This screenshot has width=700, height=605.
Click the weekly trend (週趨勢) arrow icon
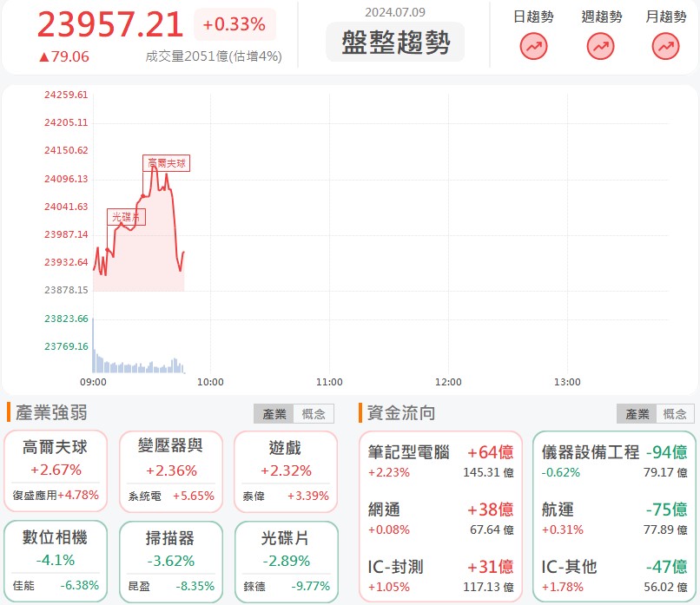[x=600, y=46]
